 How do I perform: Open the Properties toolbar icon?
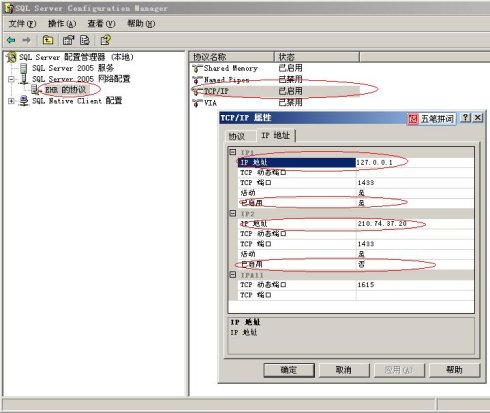69,40
